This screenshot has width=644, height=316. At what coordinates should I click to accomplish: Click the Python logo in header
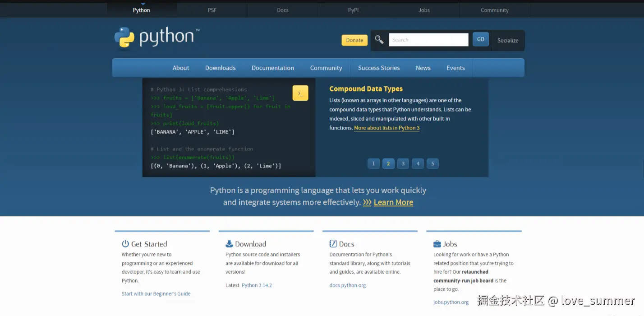coord(157,37)
